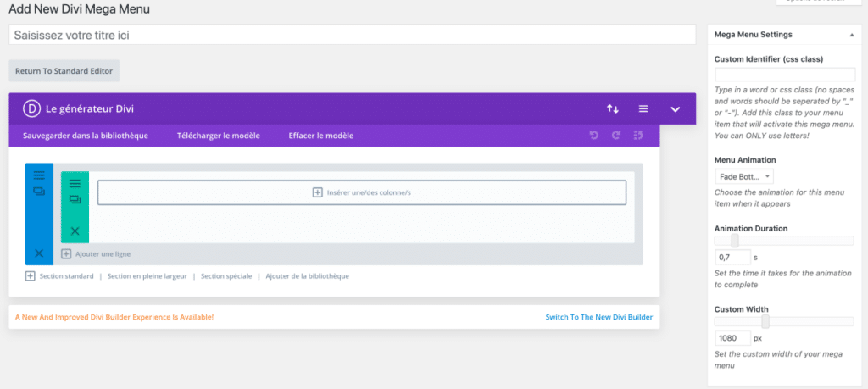This screenshot has width=868, height=389.
Task: Collapse the Mega Menu Settings panel arrow
Action: pyautogui.click(x=851, y=34)
